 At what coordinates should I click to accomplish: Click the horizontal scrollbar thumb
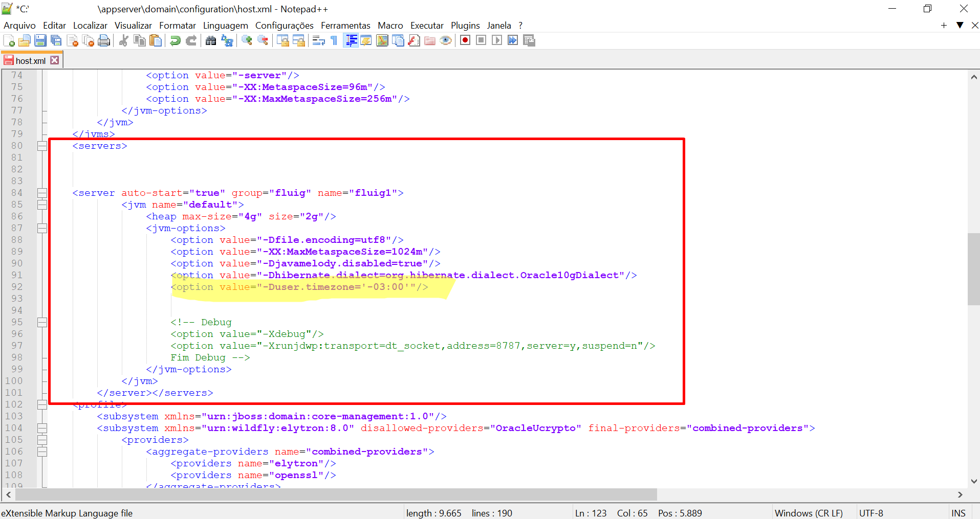(x=336, y=494)
